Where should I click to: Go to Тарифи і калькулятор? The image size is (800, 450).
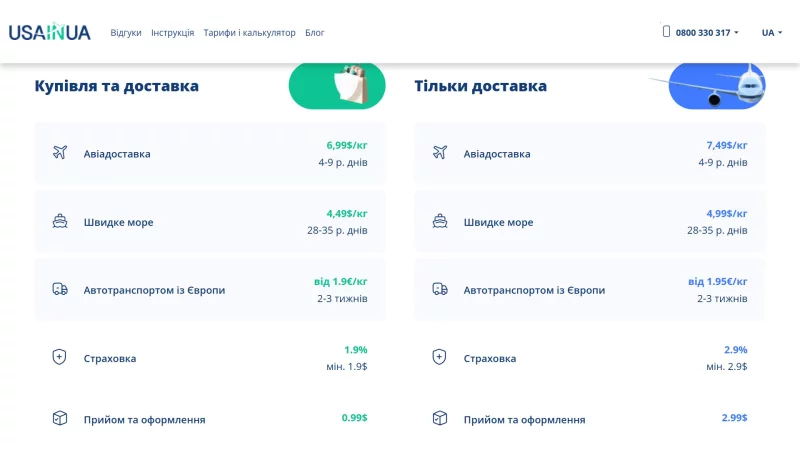249,33
